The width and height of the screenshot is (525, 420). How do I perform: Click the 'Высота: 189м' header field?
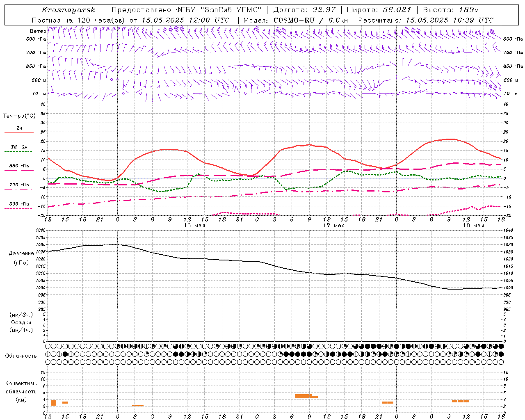pos(450,10)
